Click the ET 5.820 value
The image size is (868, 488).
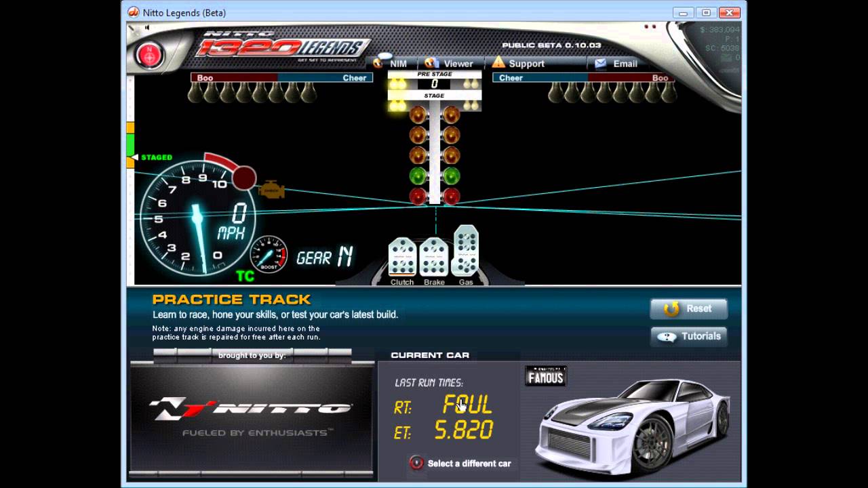coord(464,430)
